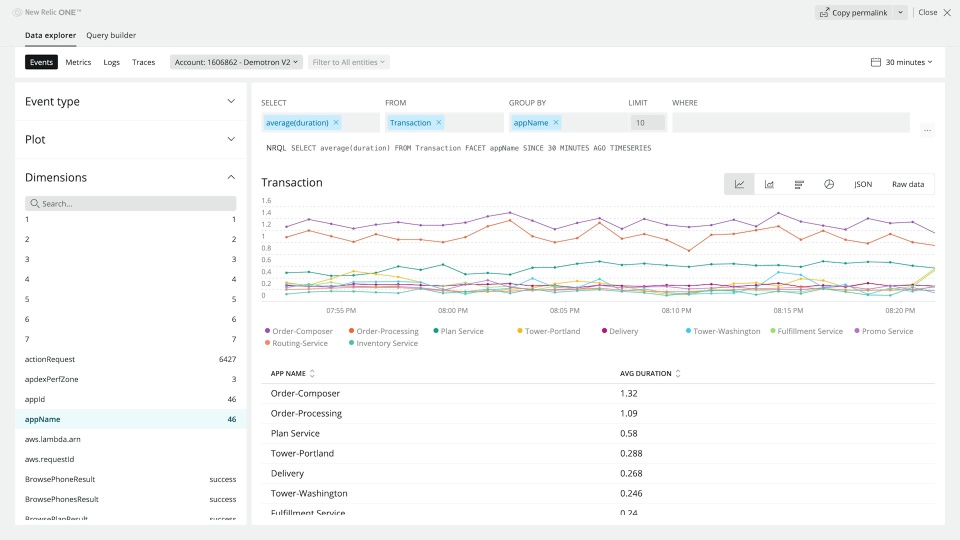Click the New Relic ONE logo
Screen dimensions: 960x540
(47, 12)
